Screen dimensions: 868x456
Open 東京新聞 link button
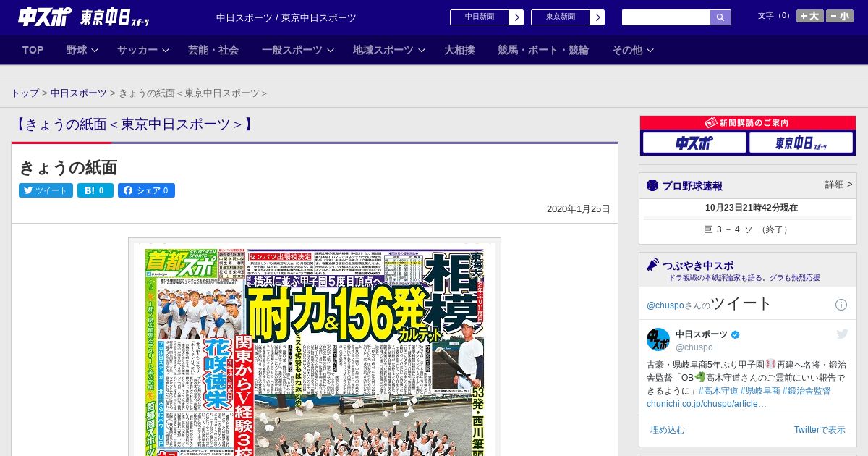pos(567,17)
